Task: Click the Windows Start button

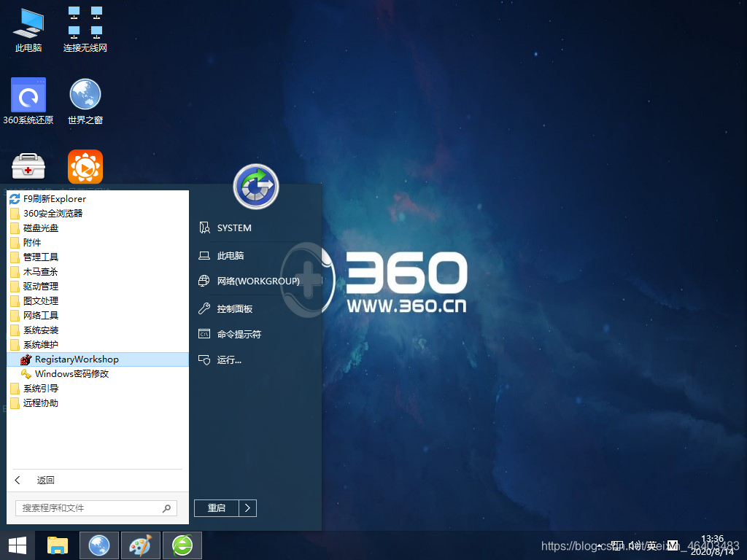Action: [x=18, y=545]
